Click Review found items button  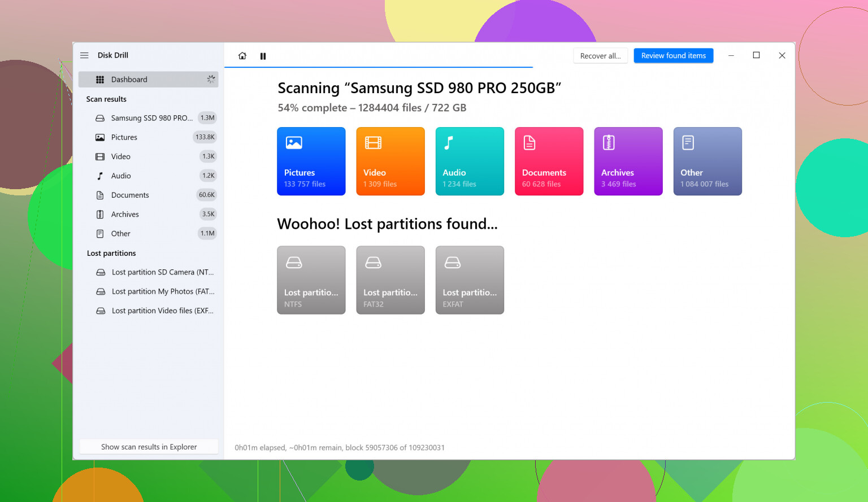(x=673, y=56)
